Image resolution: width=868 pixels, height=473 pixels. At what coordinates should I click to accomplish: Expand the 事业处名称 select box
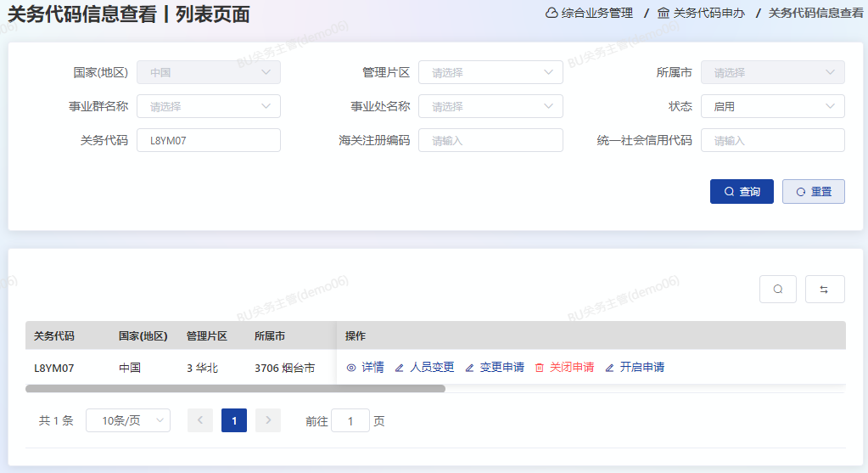490,106
